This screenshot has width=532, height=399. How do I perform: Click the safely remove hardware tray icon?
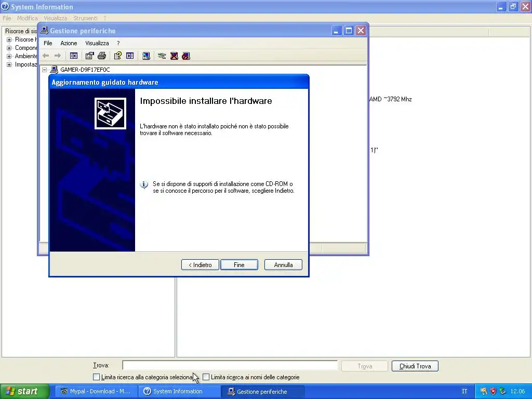tap(502, 391)
